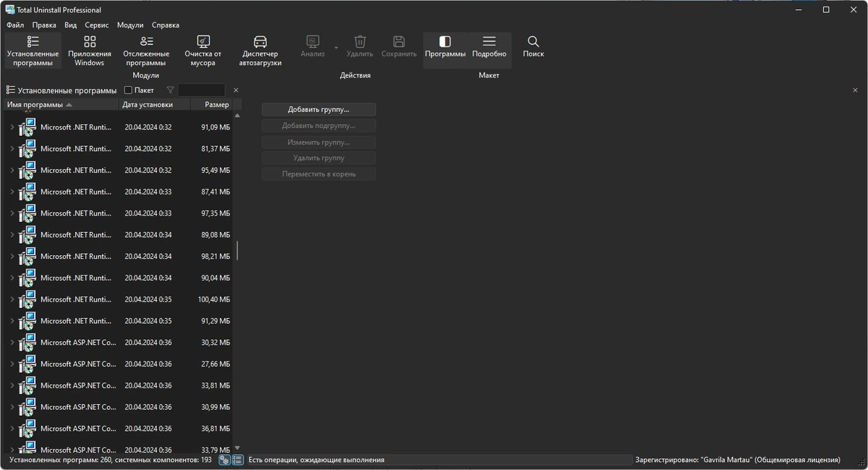Sort by the Имя программы column header
868x470 pixels.
[x=60, y=105]
